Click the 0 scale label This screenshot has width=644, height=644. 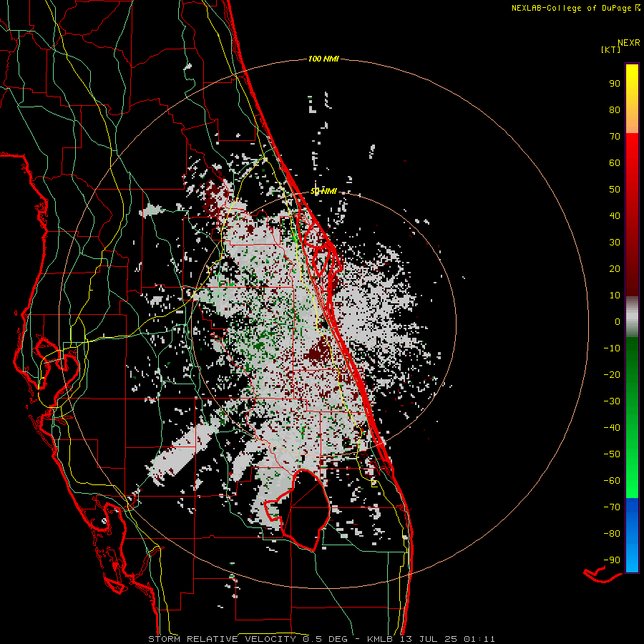(618, 321)
